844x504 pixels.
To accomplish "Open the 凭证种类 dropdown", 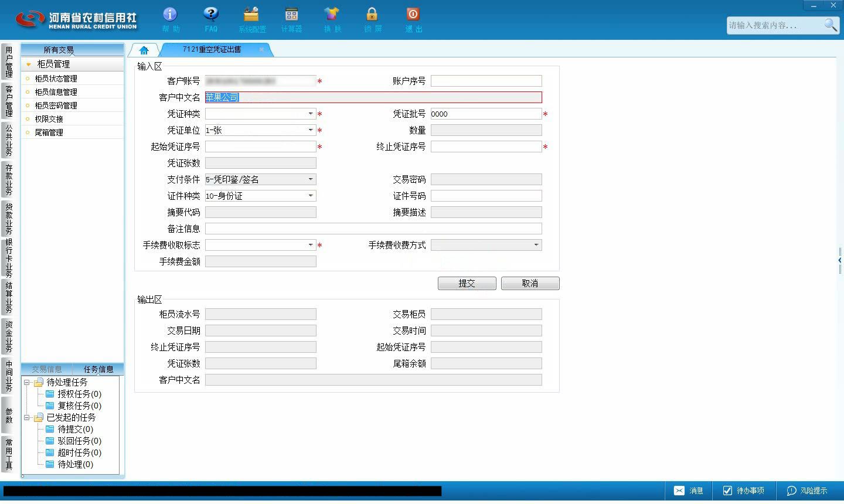I will coord(311,114).
